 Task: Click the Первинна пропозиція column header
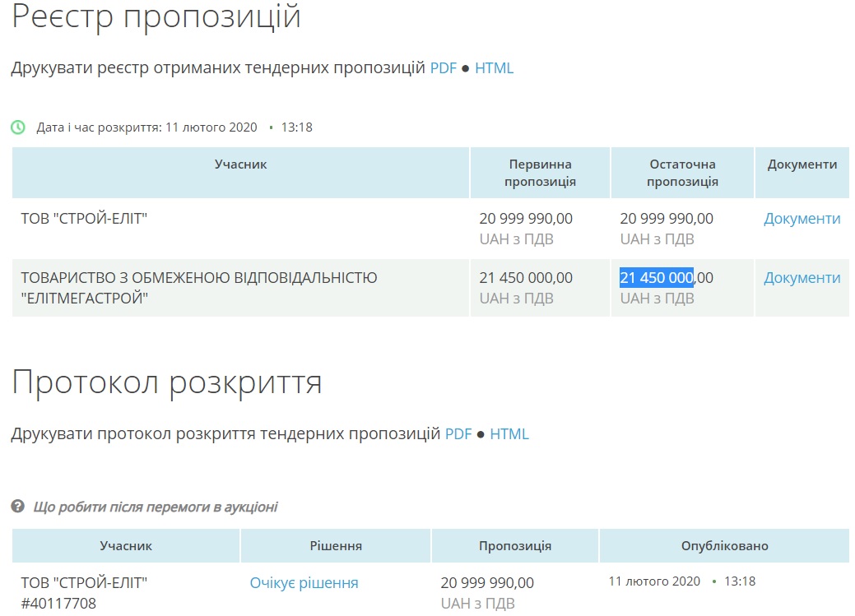540,173
